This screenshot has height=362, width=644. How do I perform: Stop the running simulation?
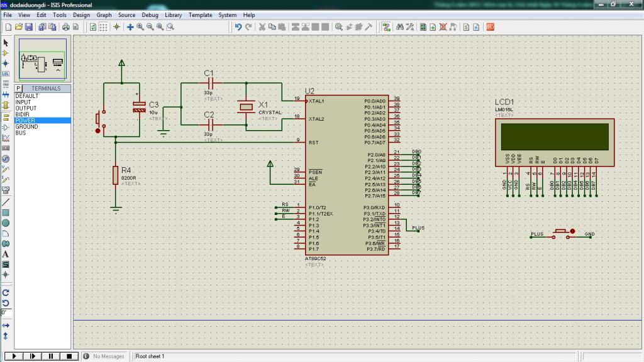coord(69,356)
